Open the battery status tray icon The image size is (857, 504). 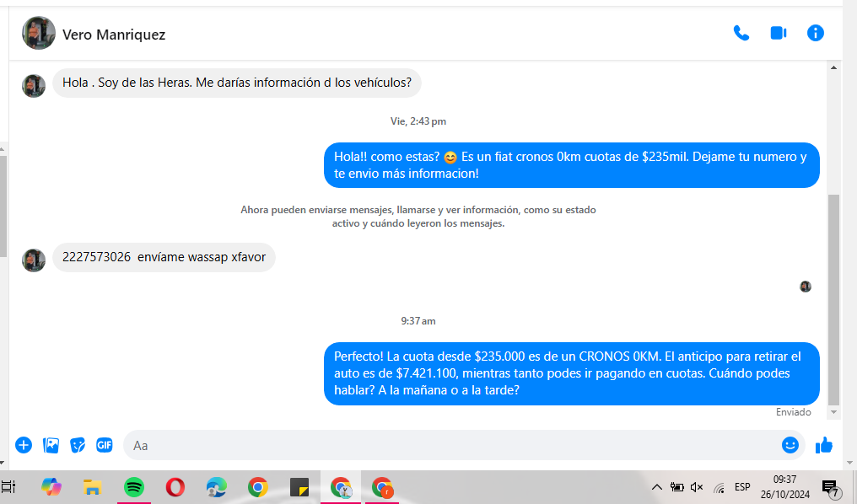676,487
